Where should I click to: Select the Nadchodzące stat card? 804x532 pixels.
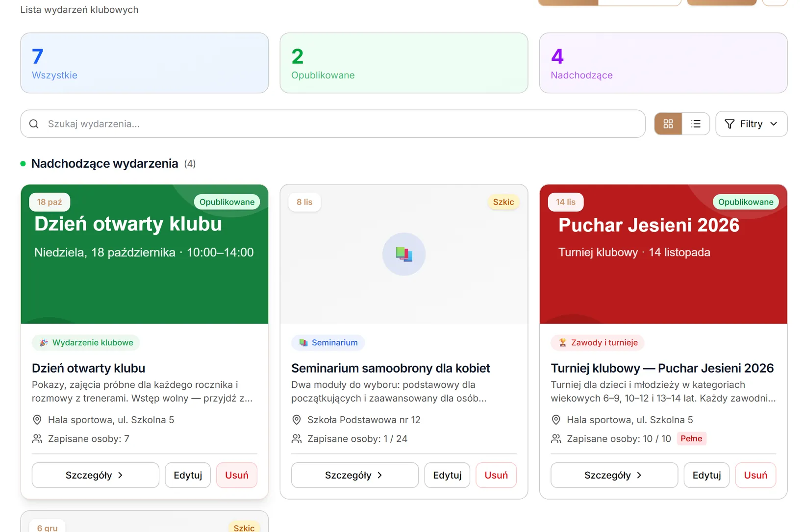[x=663, y=63]
